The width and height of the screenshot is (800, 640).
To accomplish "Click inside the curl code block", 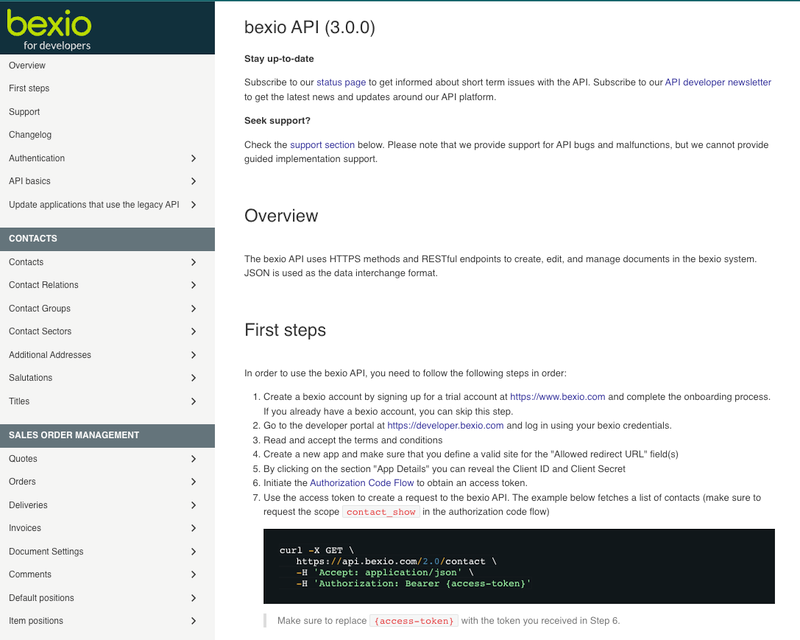I will pyautogui.click(x=518, y=566).
